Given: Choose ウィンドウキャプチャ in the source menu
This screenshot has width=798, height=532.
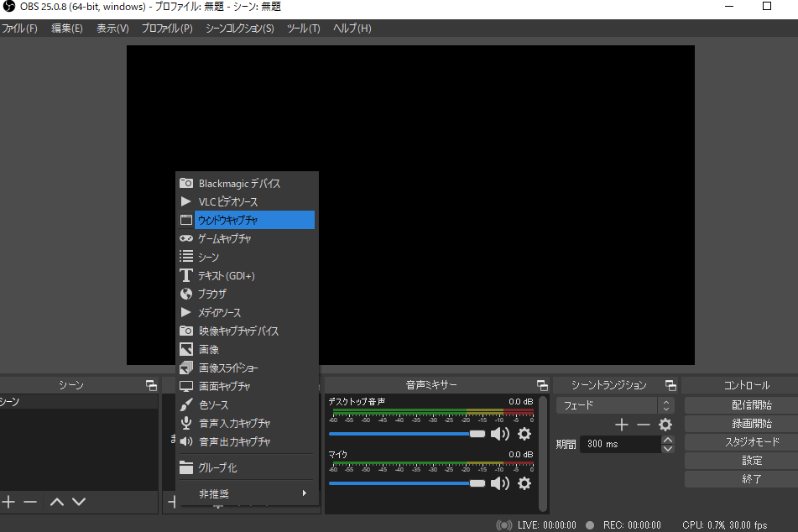Looking at the screenshot, I should click(247, 220).
